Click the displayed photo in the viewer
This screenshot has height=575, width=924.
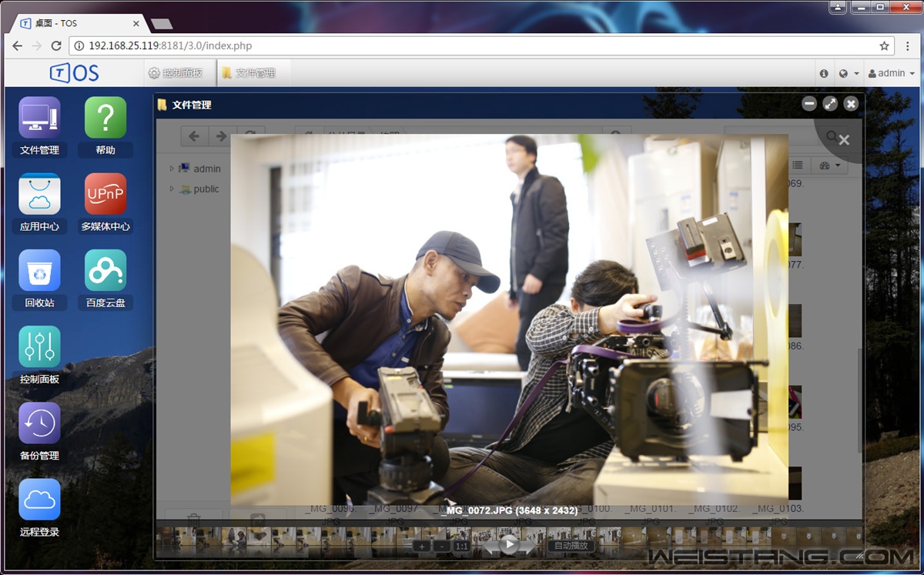509,319
